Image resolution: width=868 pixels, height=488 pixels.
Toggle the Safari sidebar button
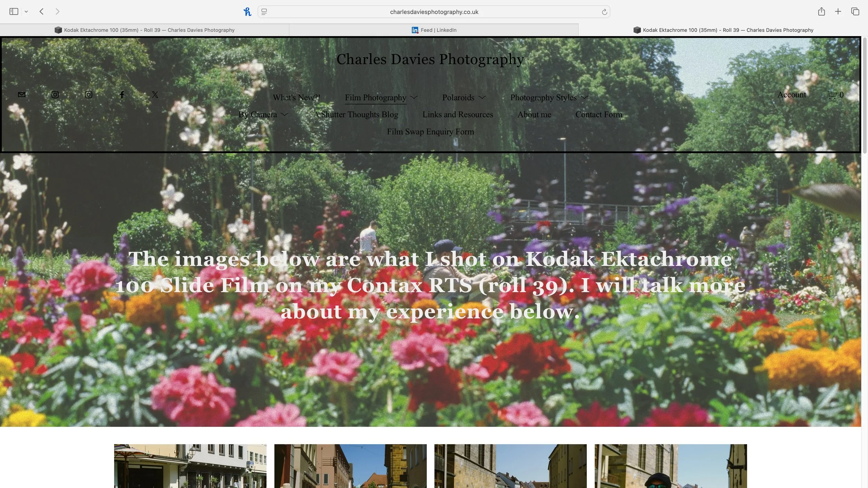click(14, 11)
